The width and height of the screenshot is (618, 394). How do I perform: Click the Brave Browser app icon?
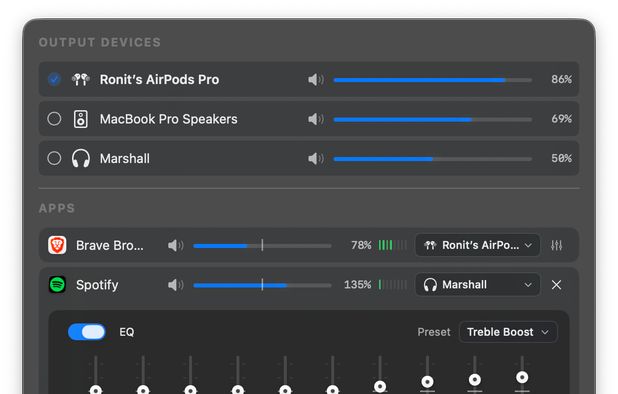point(57,245)
